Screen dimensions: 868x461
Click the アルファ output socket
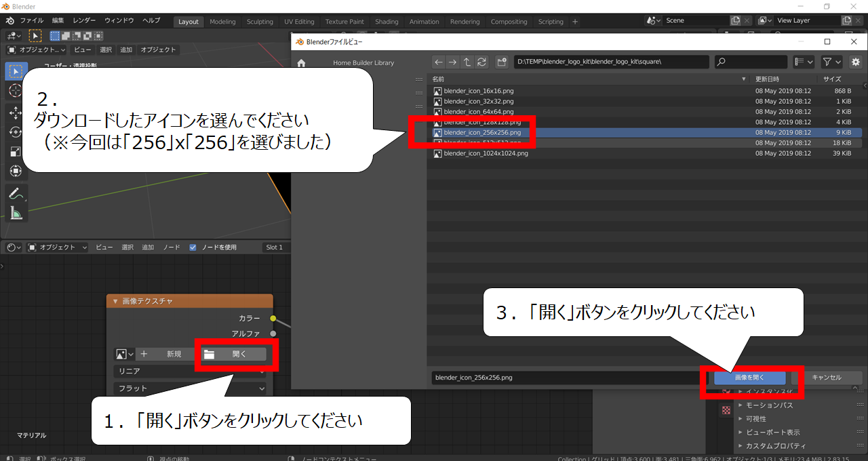273,334
